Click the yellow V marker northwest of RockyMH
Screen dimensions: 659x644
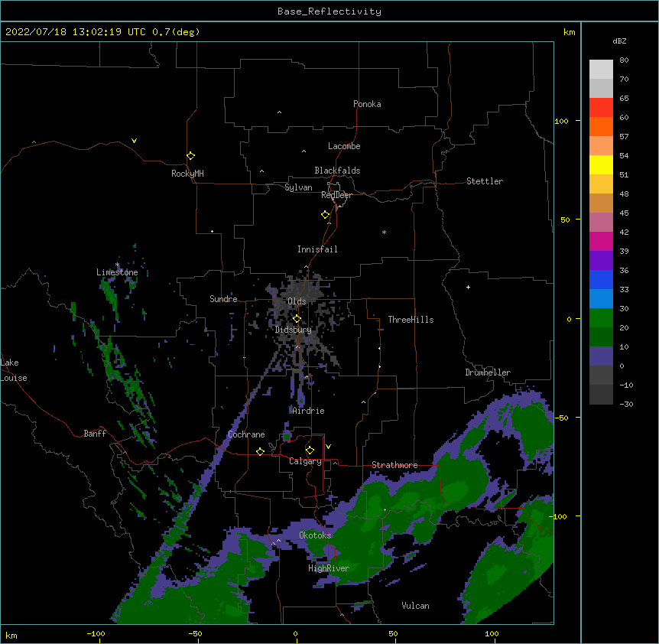[x=134, y=141]
